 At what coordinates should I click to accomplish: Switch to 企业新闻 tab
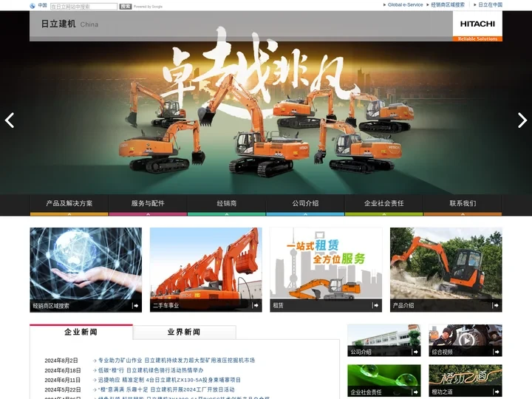coord(81,332)
